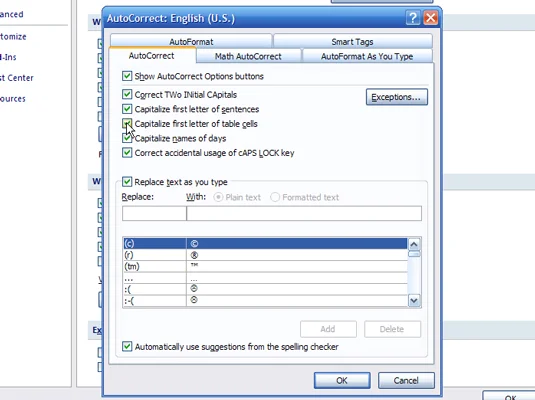
Task: Click the Replace text input field
Action: tap(154, 213)
